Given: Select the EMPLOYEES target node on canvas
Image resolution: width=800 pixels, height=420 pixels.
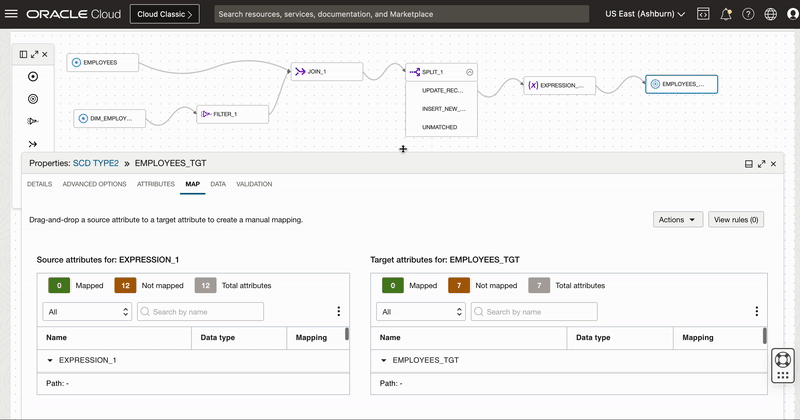Looking at the screenshot, I should (682, 84).
